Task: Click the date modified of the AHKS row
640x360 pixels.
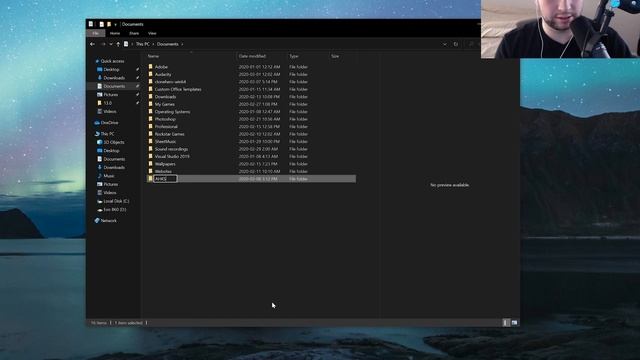Action: point(258,179)
